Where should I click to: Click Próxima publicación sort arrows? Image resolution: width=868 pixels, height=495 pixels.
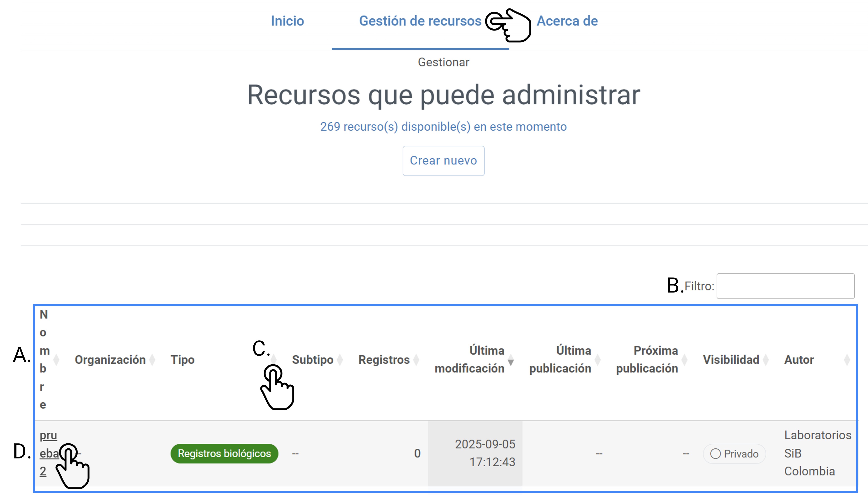pos(684,360)
